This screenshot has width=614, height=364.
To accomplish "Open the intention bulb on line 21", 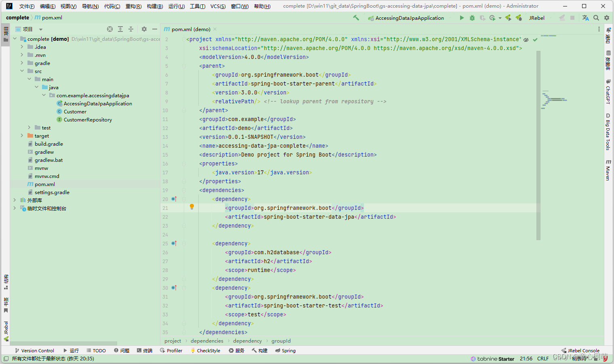I will 191,207.
